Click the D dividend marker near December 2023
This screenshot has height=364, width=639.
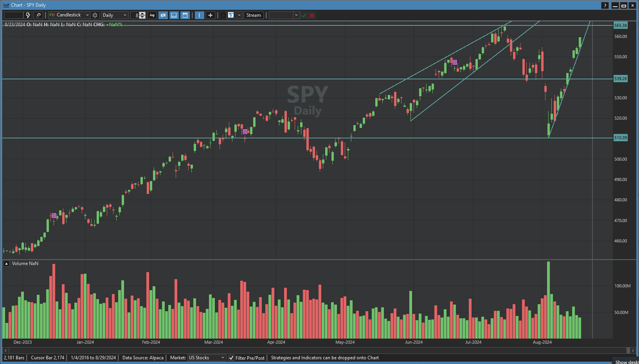(x=54, y=215)
